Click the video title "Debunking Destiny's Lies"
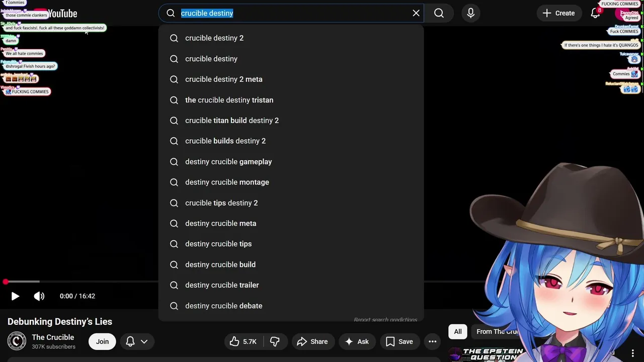This screenshot has width=644, height=362. (60, 322)
